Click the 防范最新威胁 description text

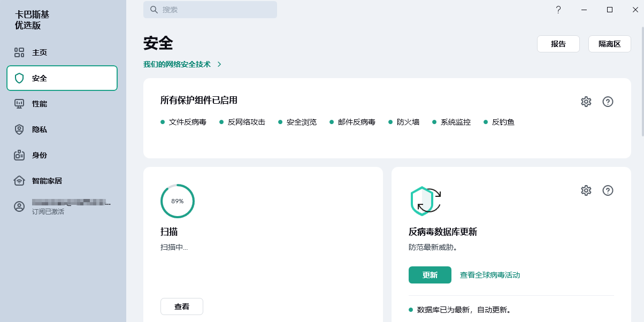click(x=433, y=247)
